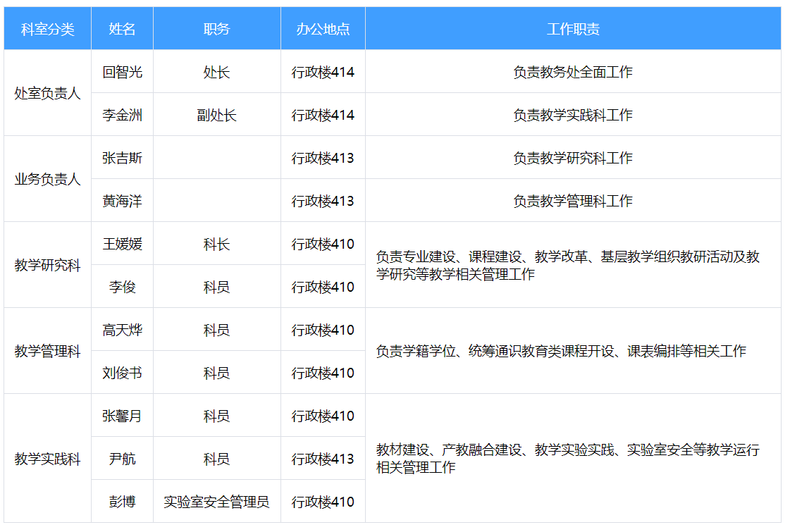Click the name 高天烨
This screenshot has height=532, width=790.
[x=122, y=330]
